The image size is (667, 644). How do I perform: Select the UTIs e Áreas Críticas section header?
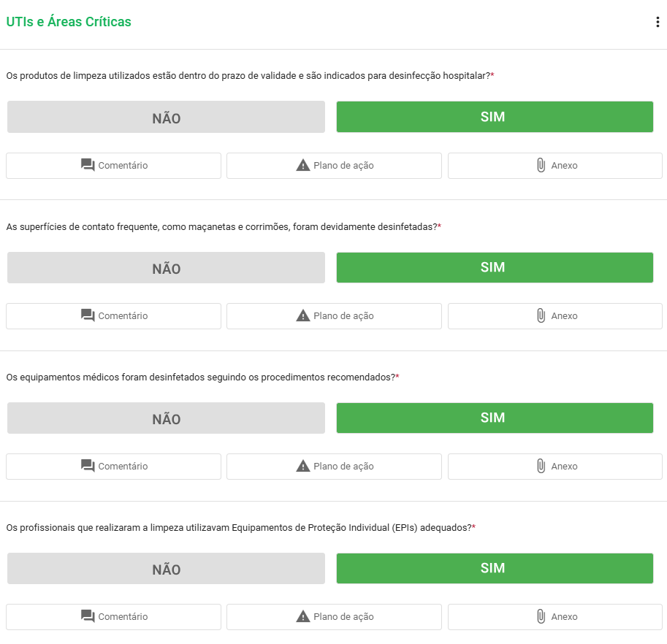[69, 21]
